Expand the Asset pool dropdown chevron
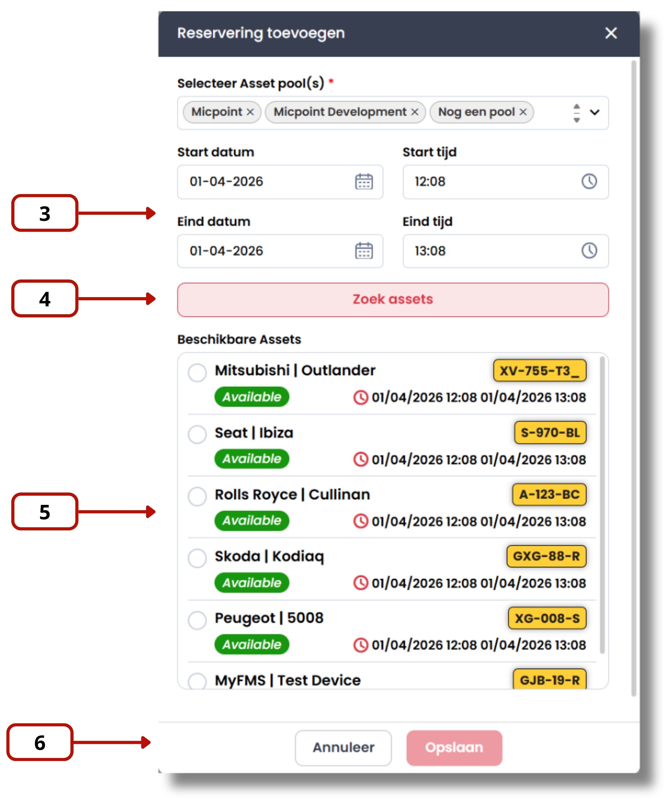The width and height of the screenshot is (669, 812). [x=595, y=112]
